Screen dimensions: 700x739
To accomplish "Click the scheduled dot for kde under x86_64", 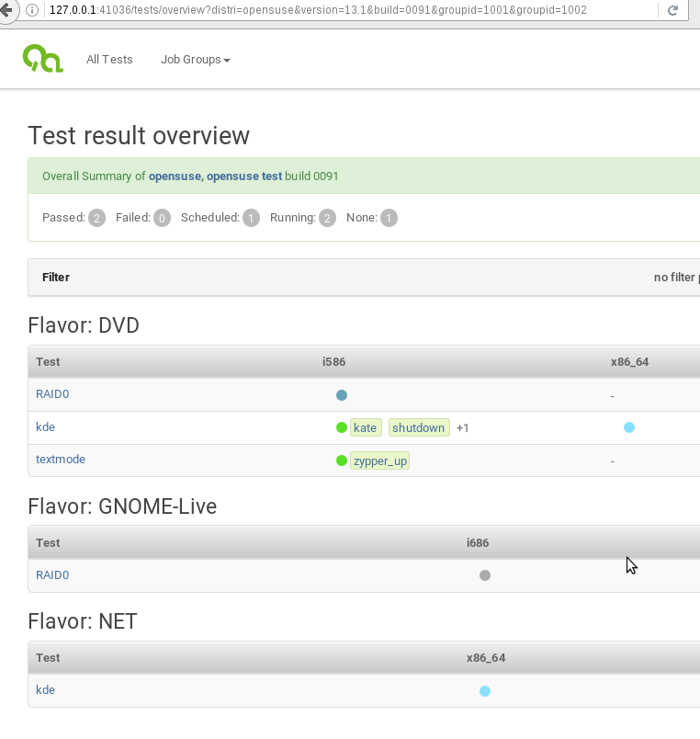I will click(x=630, y=427).
